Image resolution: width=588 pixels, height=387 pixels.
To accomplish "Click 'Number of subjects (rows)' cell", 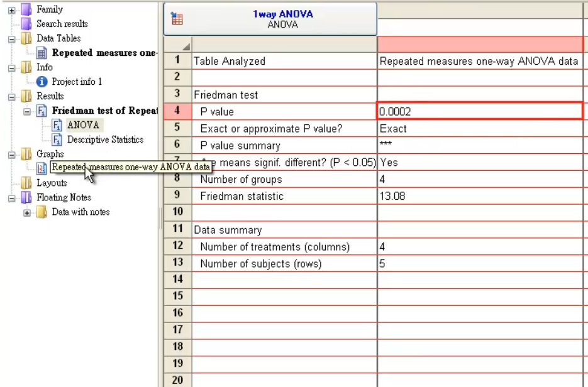I will pyautogui.click(x=285, y=263).
